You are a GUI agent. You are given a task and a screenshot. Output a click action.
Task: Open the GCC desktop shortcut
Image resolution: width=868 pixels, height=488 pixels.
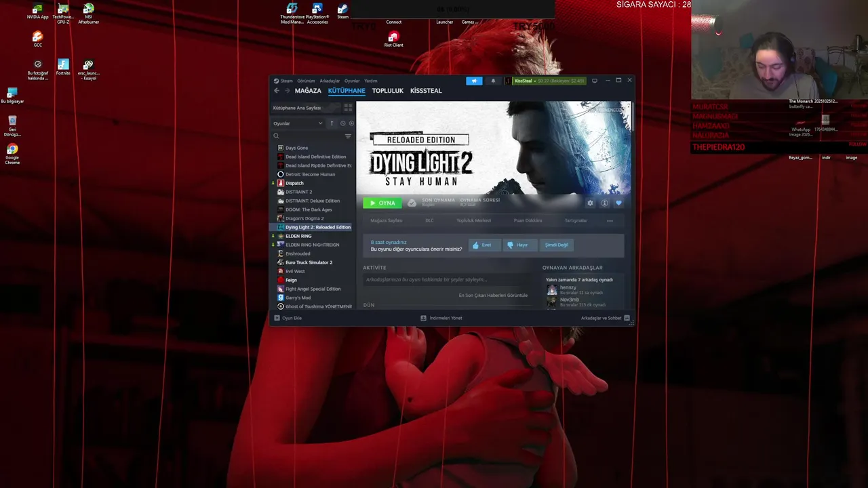tap(37, 39)
